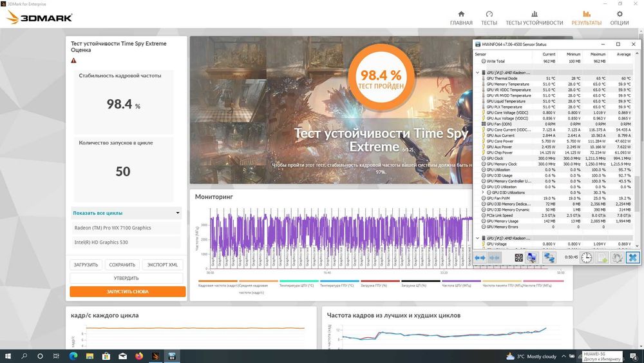
Task: Select the GPU Core Power row
Action: pos(553,141)
